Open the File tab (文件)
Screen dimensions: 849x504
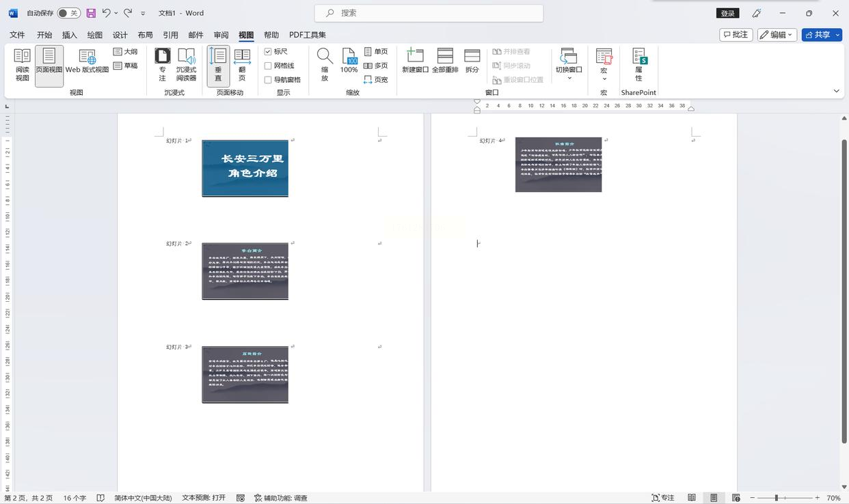[x=17, y=35]
